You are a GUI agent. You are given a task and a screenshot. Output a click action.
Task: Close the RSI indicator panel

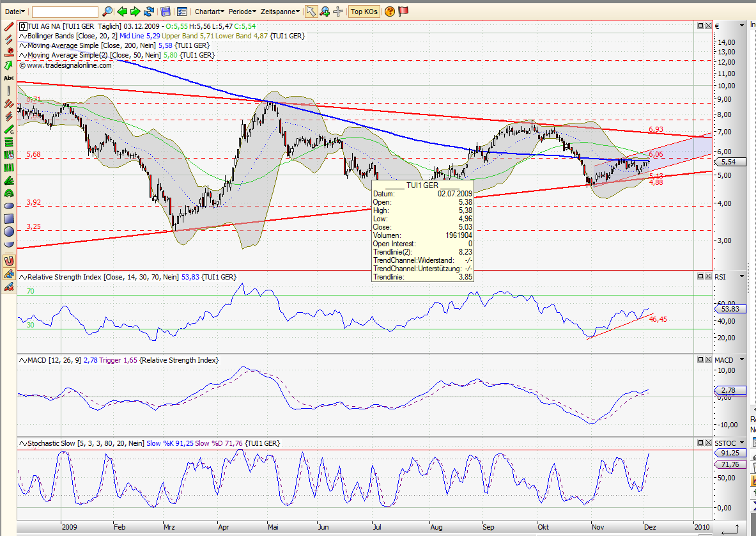(x=708, y=276)
